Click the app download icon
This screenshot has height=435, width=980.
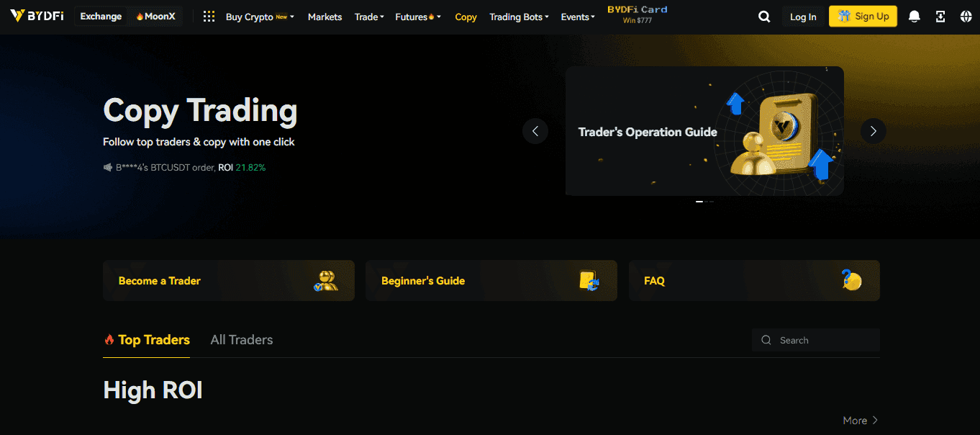[940, 17]
